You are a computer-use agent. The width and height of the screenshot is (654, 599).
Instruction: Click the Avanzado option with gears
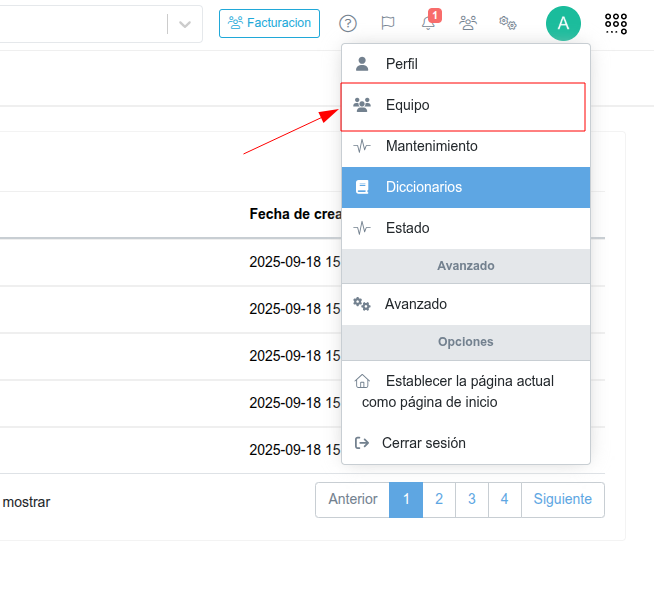(x=415, y=304)
